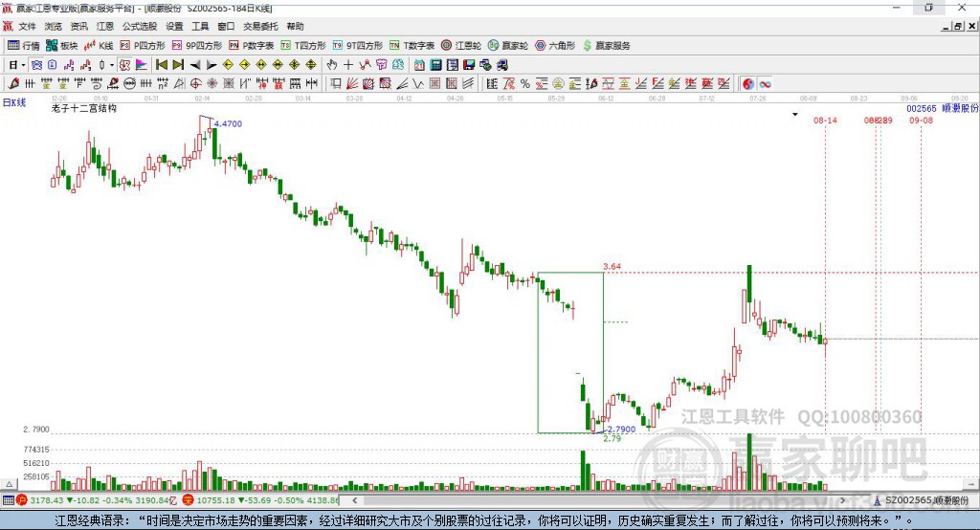980x530 pixels.
Task: Select the percent % retracement tool
Action: [x=525, y=84]
